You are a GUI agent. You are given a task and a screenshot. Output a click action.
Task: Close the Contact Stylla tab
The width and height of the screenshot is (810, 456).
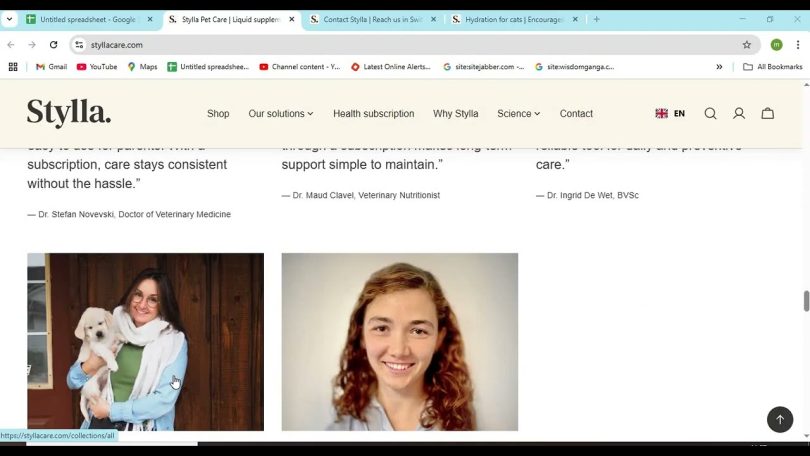pos(433,19)
